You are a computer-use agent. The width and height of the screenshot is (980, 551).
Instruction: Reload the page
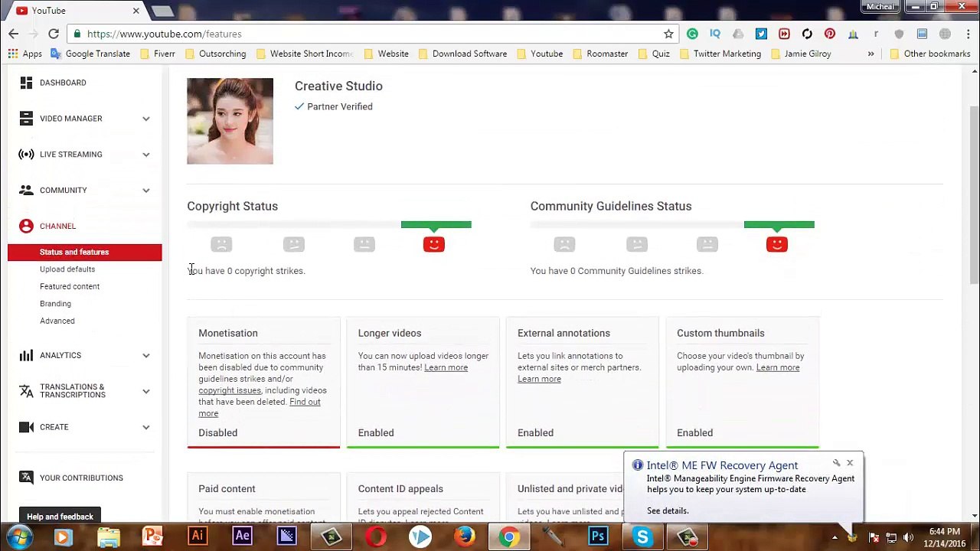click(54, 34)
